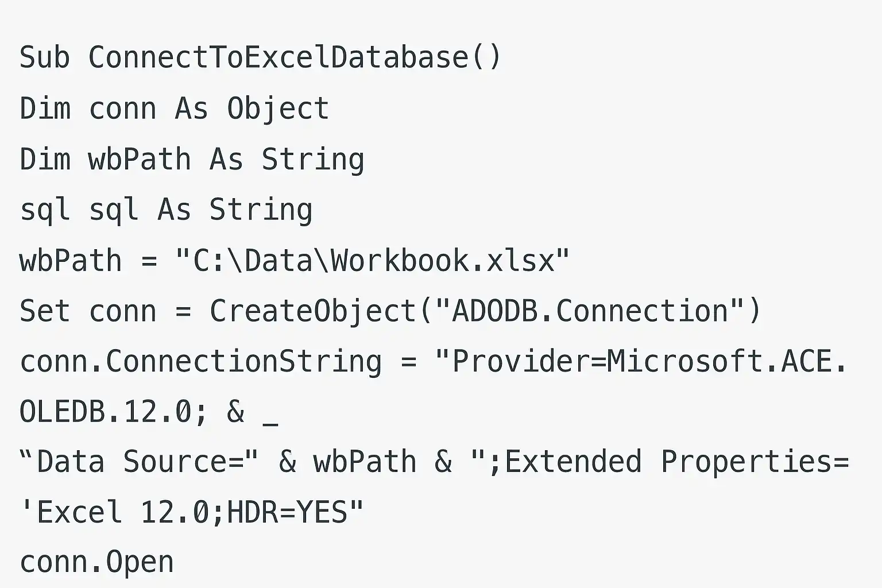Click conn.ConnectionString property text
Screen dimensions: 882x588
pyautogui.click(x=200, y=362)
